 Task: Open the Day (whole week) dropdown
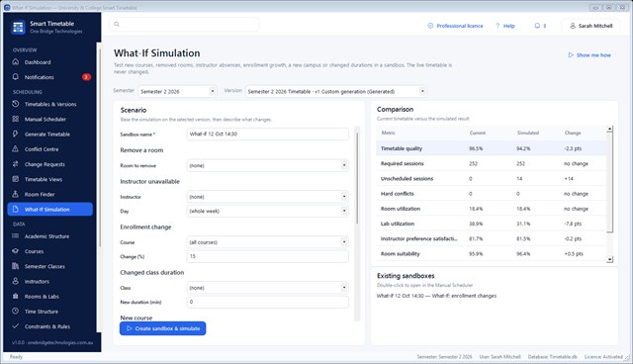(x=268, y=211)
